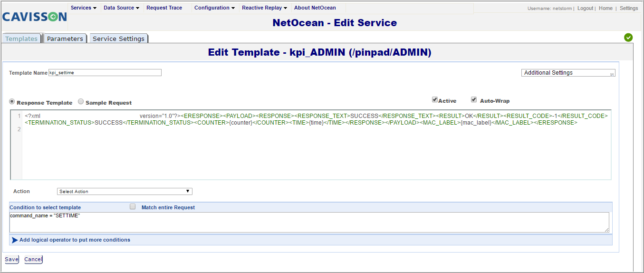644x273 pixels.
Task: Toggle the Active checkbox
Action: tap(434, 100)
